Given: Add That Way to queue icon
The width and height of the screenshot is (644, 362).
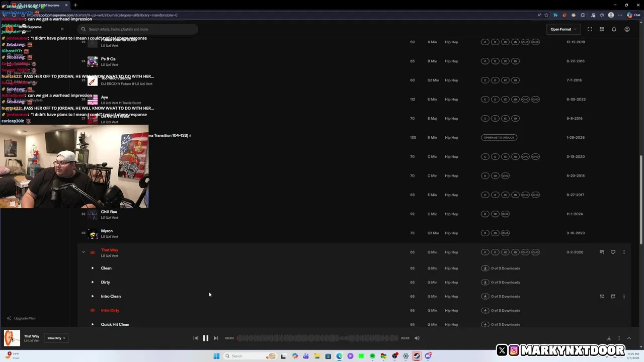Looking at the screenshot, I should [602, 252].
